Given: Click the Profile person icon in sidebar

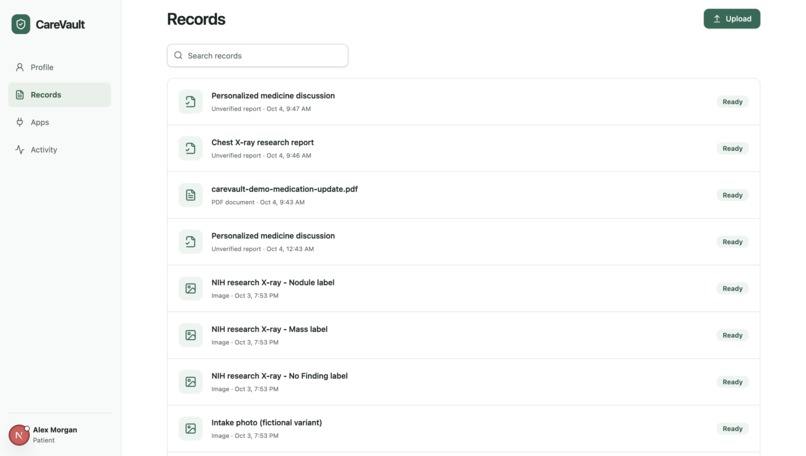Looking at the screenshot, I should 20,67.
